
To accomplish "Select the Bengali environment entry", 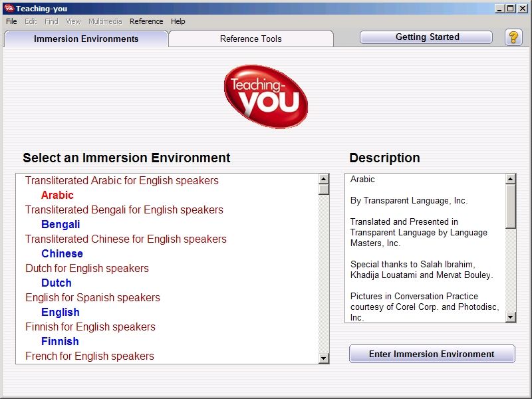I will [x=61, y=224].
